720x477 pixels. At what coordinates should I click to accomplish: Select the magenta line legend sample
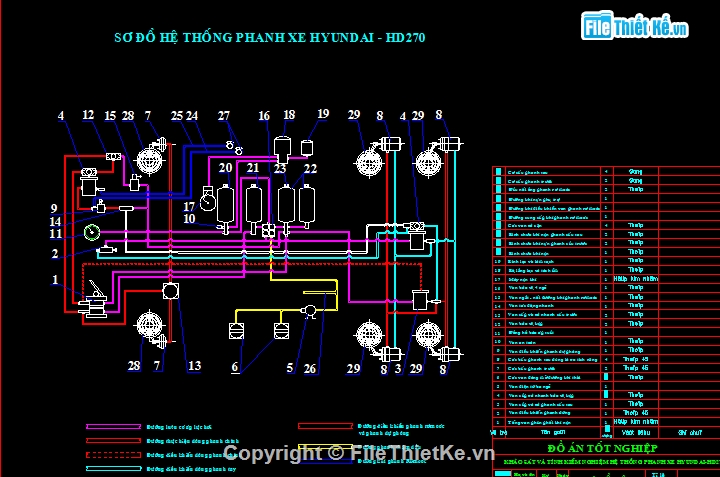pyautogui.click(x=113, y=426)
